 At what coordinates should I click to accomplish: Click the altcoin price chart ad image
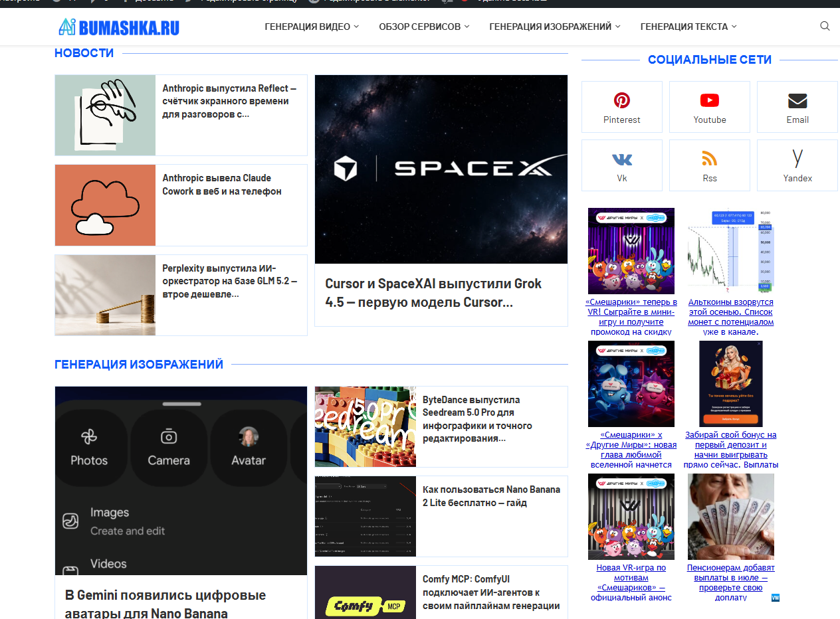(x=731, y=251)
